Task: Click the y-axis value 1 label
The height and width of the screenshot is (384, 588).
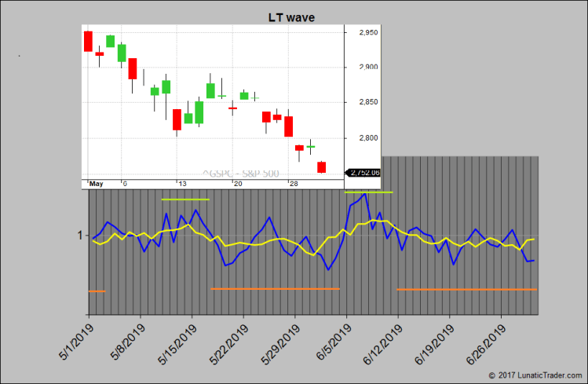Action: coord(80,236)
